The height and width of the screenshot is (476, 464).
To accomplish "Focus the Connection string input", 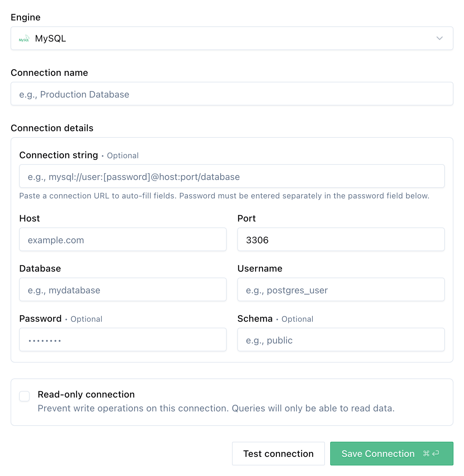I will coord(232,176).
